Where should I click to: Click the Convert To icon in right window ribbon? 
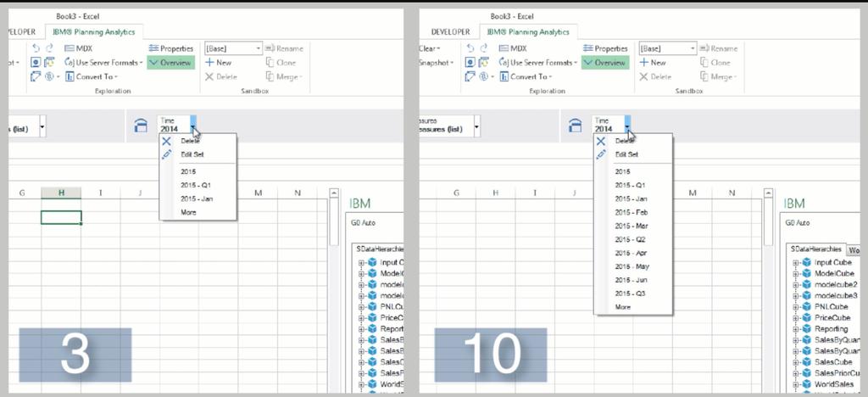[504, 77]
